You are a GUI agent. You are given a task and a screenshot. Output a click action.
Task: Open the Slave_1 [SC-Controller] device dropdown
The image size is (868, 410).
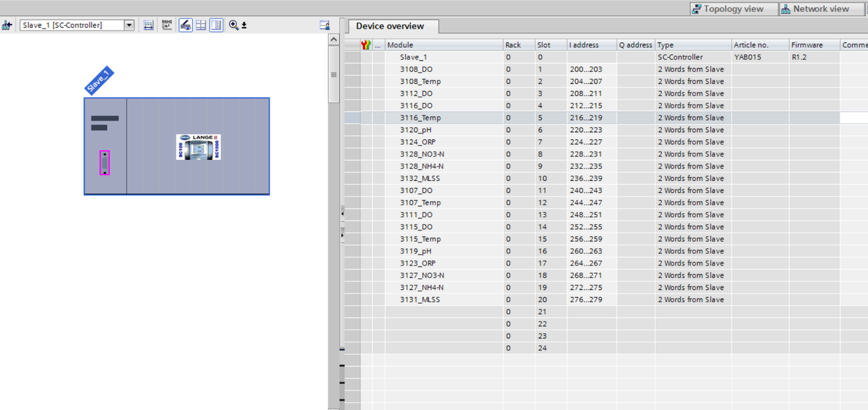tap(129, 25)
